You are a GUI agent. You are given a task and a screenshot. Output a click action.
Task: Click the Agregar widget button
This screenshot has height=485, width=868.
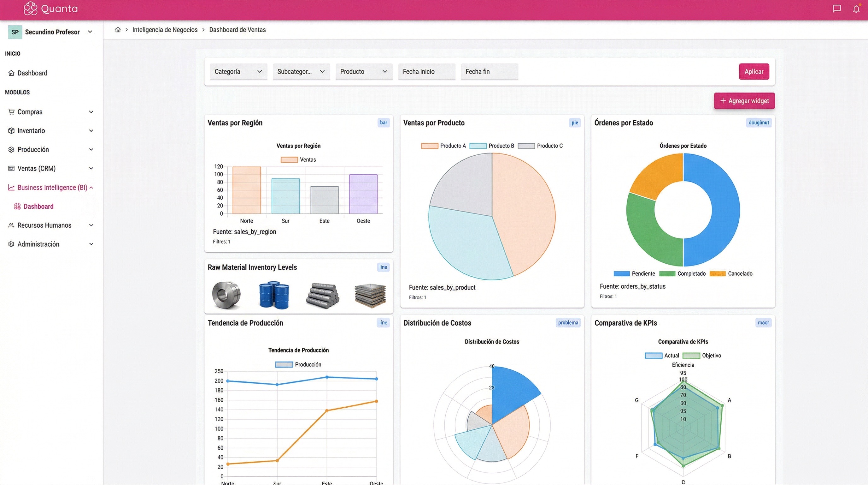coord(744,100)
